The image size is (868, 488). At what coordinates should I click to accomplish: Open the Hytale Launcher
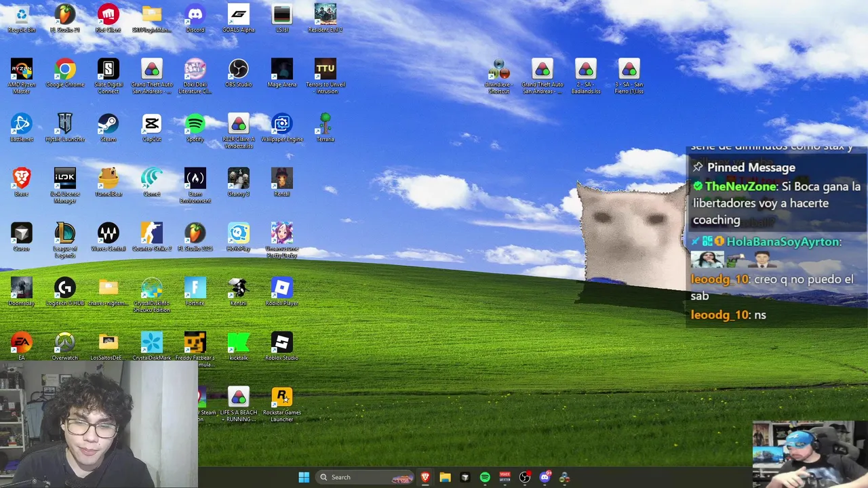point(64,127)
